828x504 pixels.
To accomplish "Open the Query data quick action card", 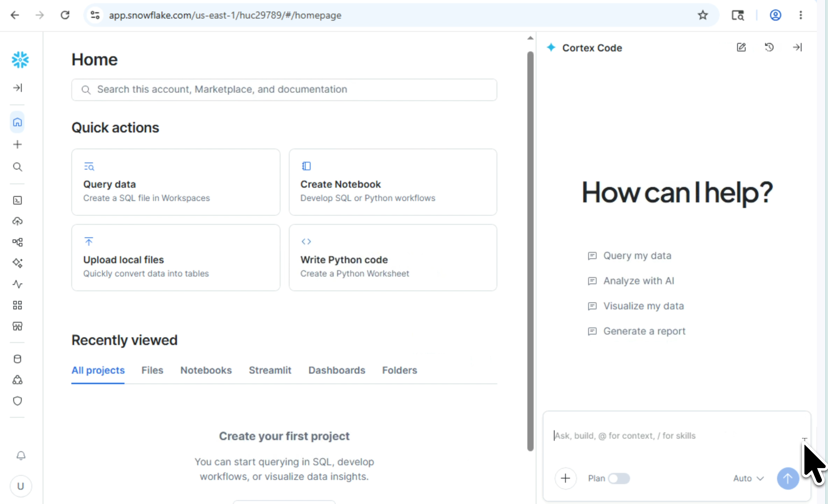I will pos(176,182).
